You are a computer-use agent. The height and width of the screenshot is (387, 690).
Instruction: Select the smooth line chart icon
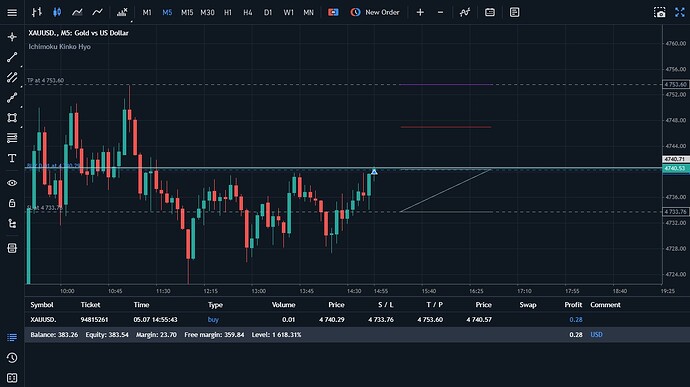coord(97,12)
